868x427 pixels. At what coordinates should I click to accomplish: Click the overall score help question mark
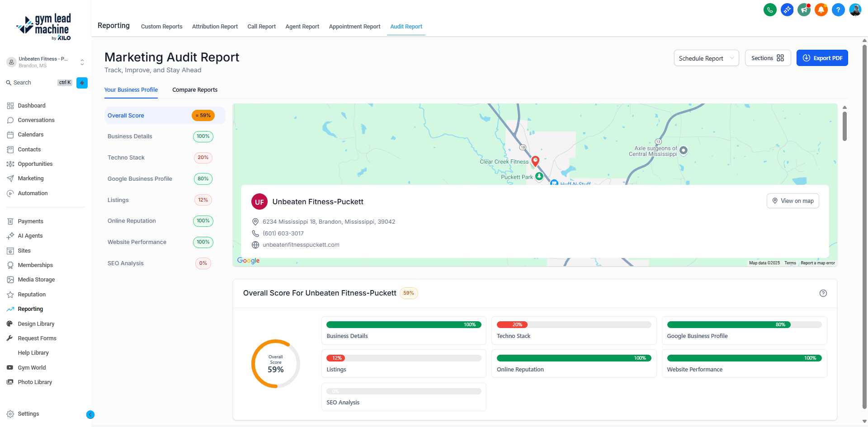(823, 293)
